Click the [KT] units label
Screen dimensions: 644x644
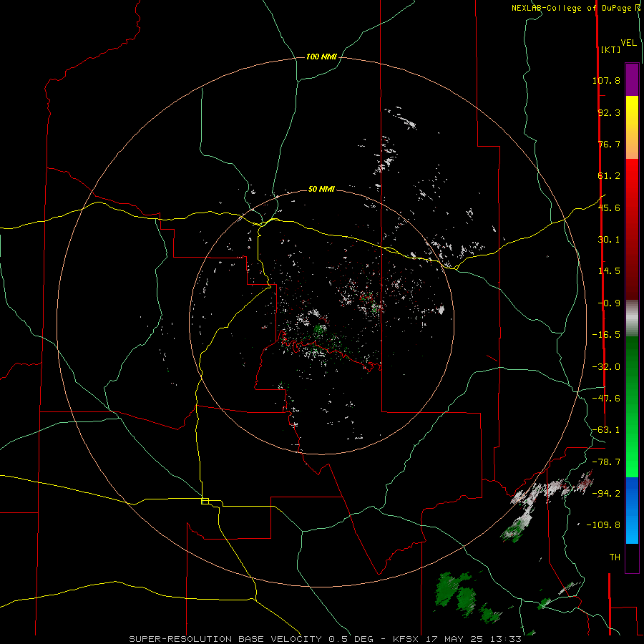coord(611,49)
